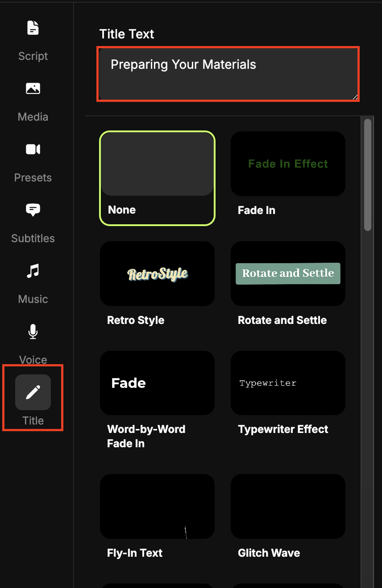Click the Music label in sidebar
Image resolution: width=382 pixels, height=588 pixels.
[x=33, y=299]
